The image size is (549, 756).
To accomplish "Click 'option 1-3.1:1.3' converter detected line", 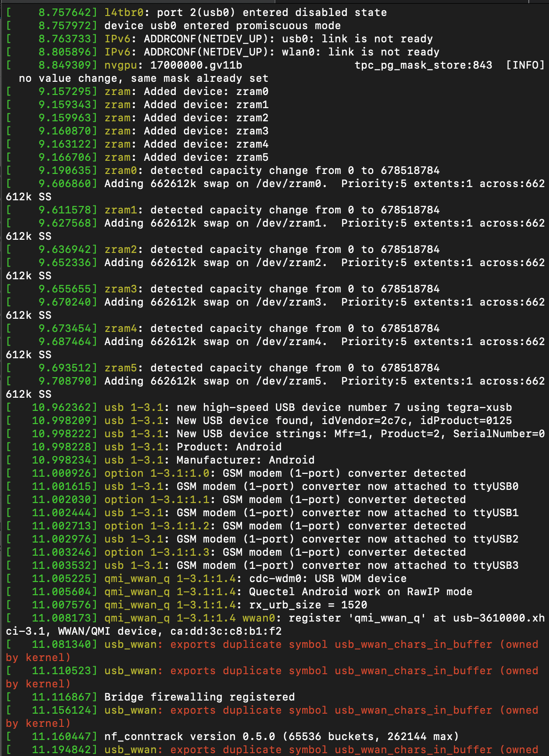I will pos(236,552).
